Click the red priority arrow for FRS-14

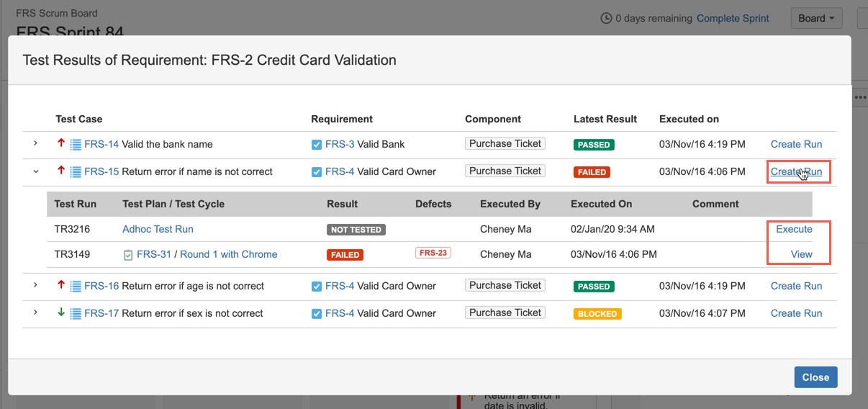point(61,144)
